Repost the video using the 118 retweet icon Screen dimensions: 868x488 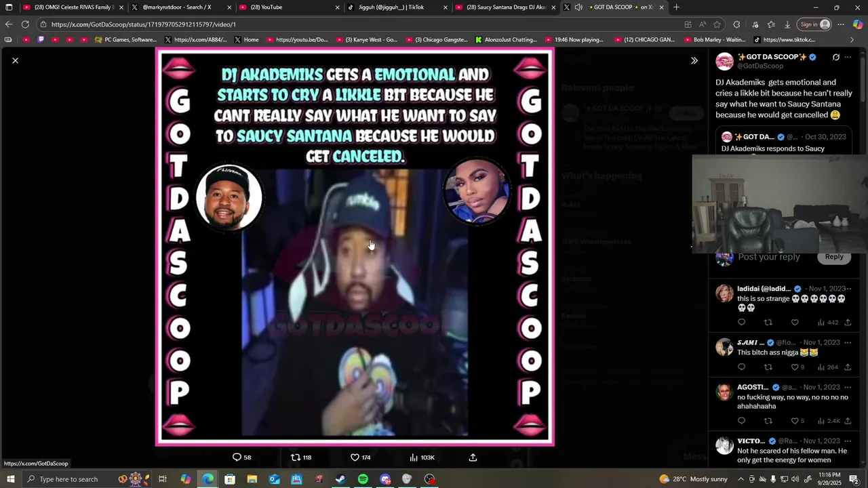tap(301, 457)
